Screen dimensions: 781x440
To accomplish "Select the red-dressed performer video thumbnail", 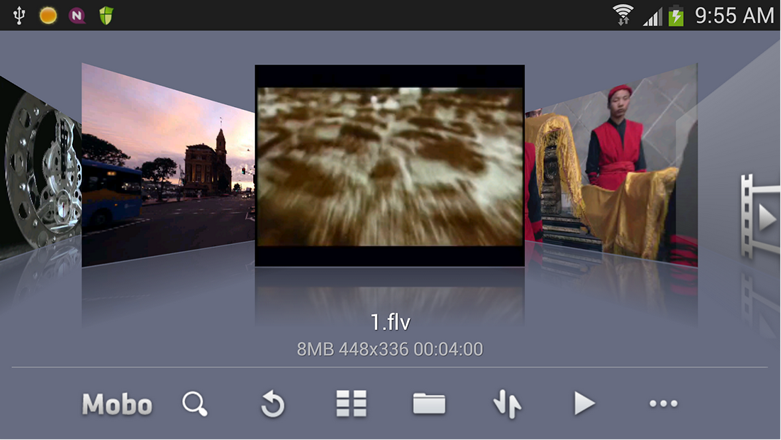I will (611, 165).
